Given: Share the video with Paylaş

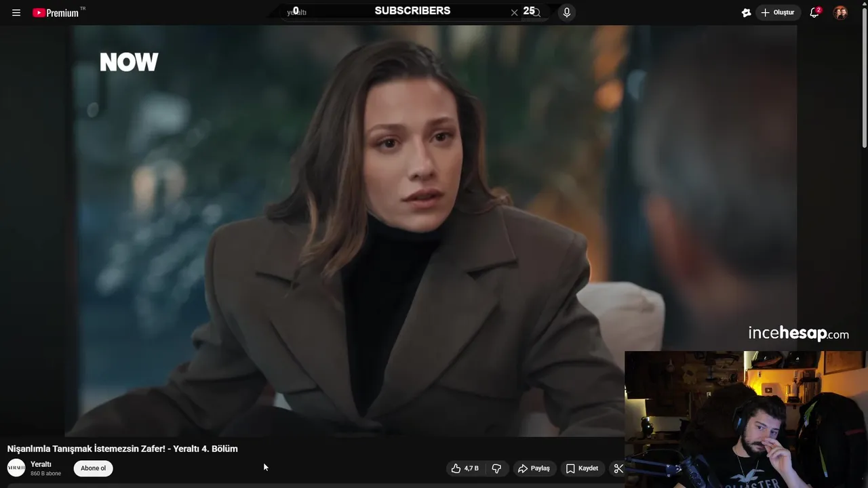Looking at the screenshot, I should pyautogui.click(x=534, y=468).
